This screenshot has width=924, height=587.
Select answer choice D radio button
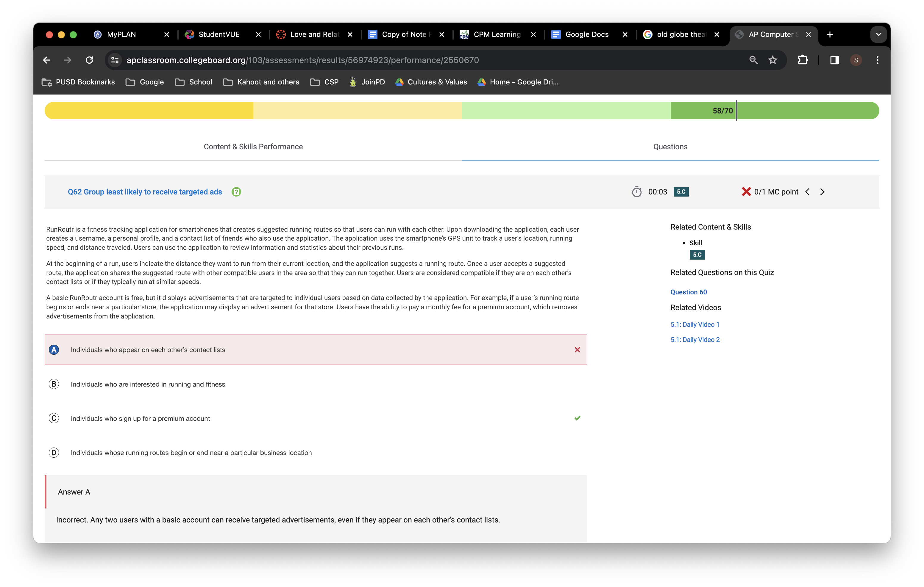(x=54, y=452)
